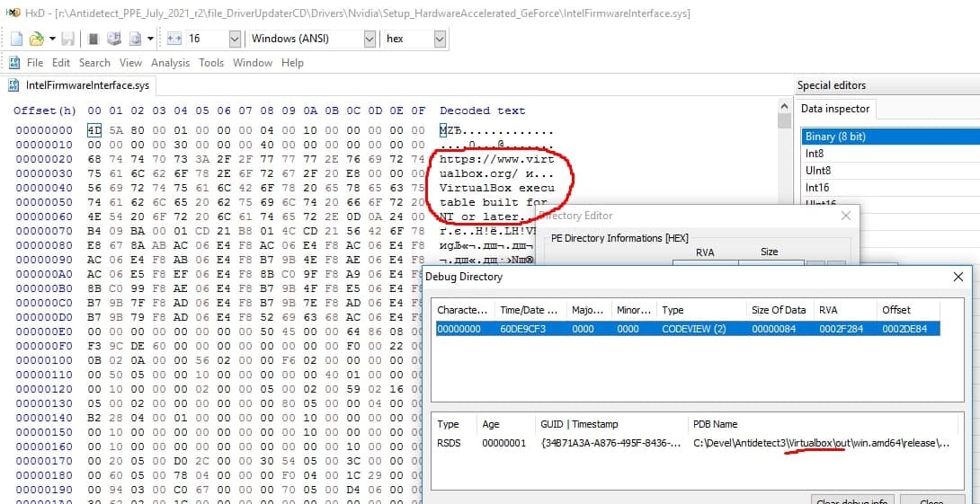This screenshot has width=980, height=504.
Task: Click the bytes-per-row width icon
Action: coord(174,39)
